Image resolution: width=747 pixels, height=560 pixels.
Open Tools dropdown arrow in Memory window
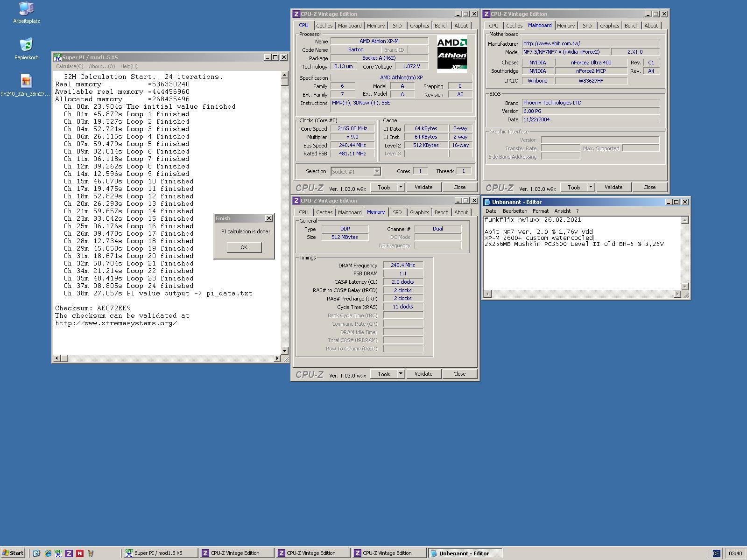(x=401, y=374)
